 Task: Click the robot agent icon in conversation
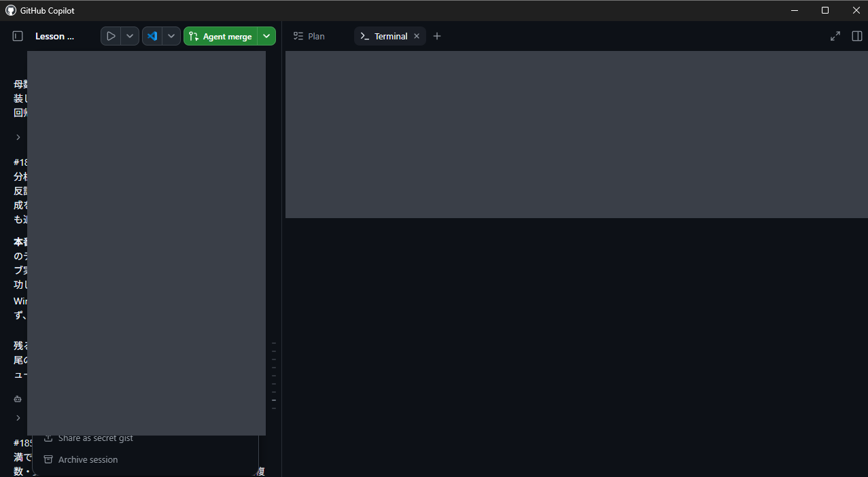pyautogui.click(x=18, y=399)
